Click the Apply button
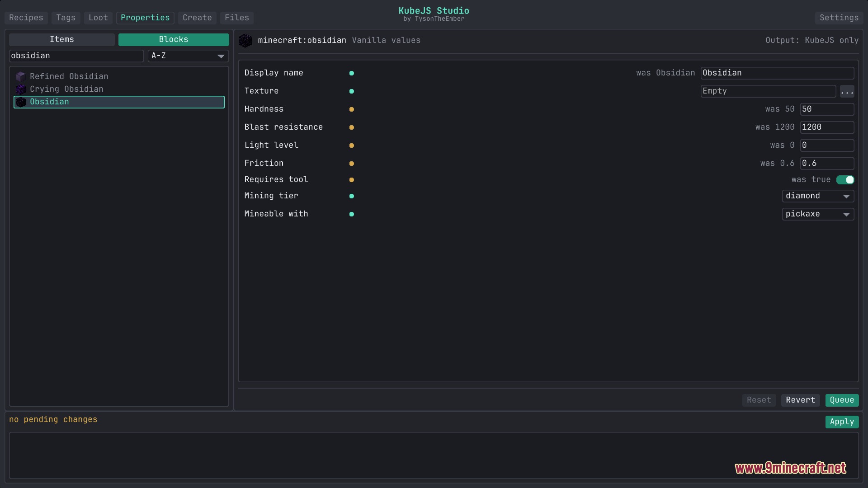Image resolution: width=868 pixels, height=488 pixels. (x=842, y=422)
